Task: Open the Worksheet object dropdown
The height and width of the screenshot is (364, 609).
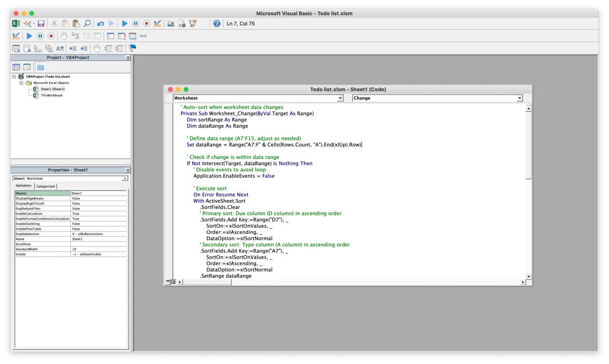Action: coord(340,98)
